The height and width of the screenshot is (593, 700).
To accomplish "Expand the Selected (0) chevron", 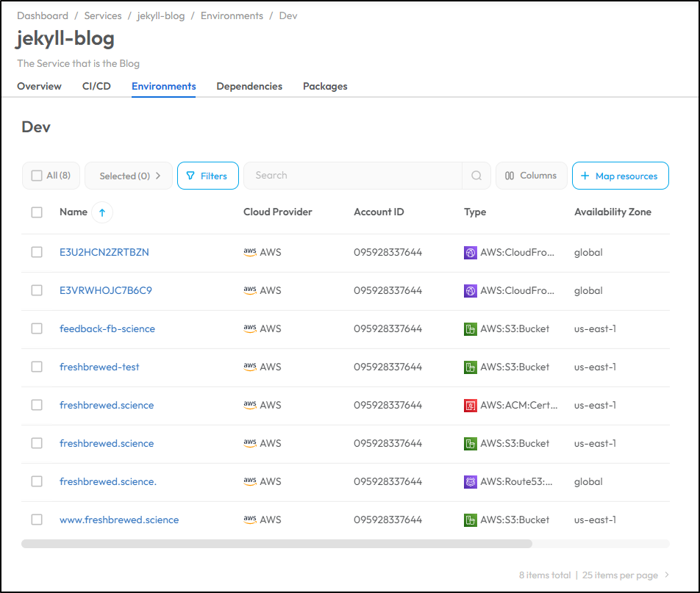I will (x=158, y=176).
